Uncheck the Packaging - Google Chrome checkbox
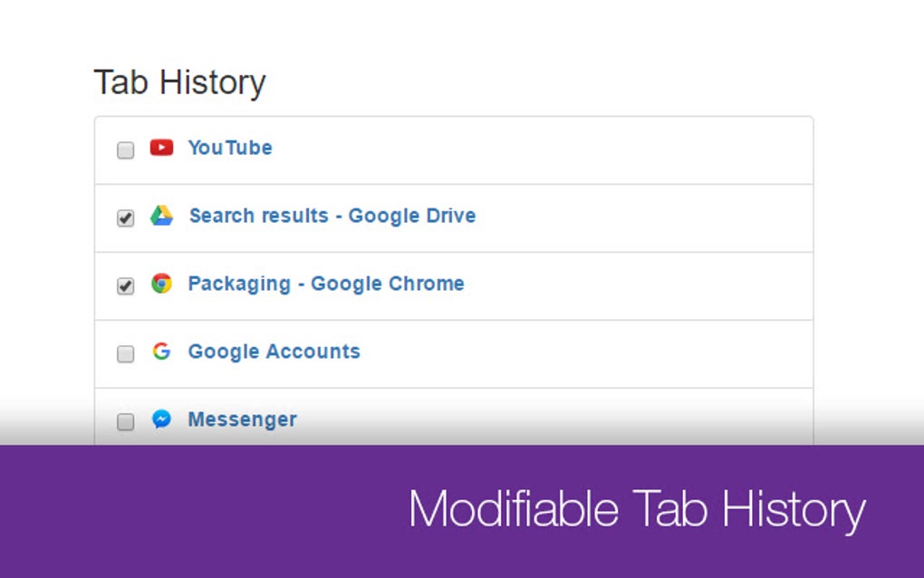Viewport: 924px width, 578px height. [x=126, y=286]
